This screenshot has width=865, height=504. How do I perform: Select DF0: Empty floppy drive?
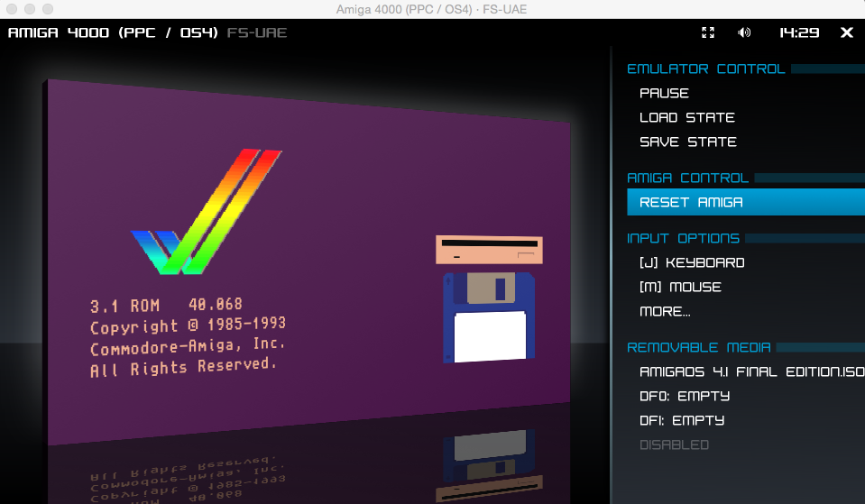(x=685, y=396)
